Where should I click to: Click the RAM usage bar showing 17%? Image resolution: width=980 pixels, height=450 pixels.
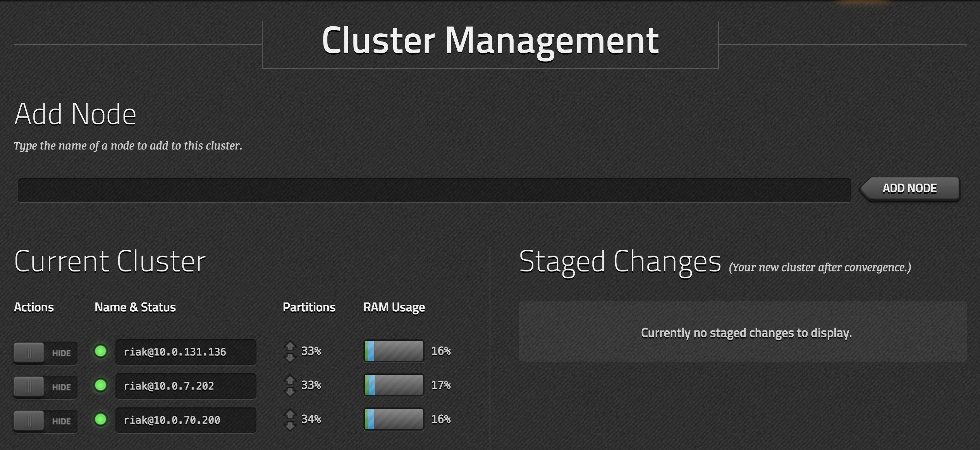pyautogui.click(x=394, y=385)
